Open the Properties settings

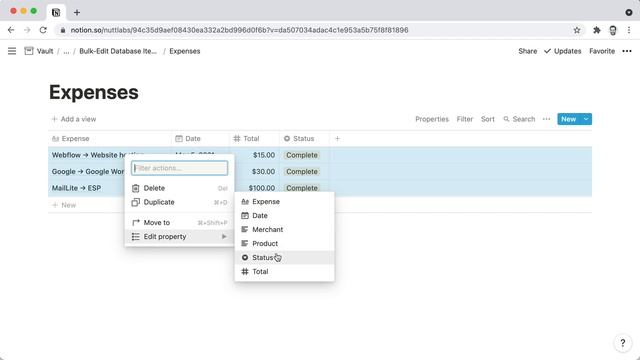tap(432, 119)
